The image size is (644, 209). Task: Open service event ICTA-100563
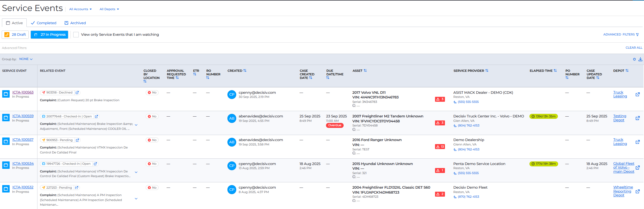[x=23, y=92]
